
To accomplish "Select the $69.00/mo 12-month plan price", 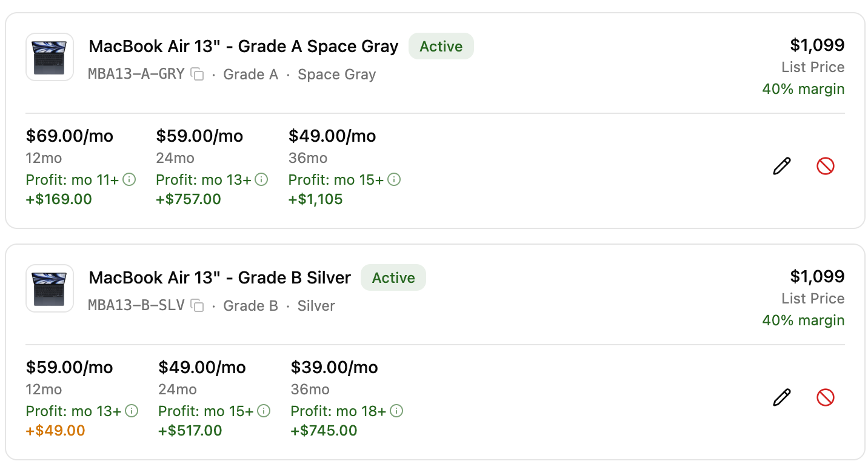I will coord(70,136).
